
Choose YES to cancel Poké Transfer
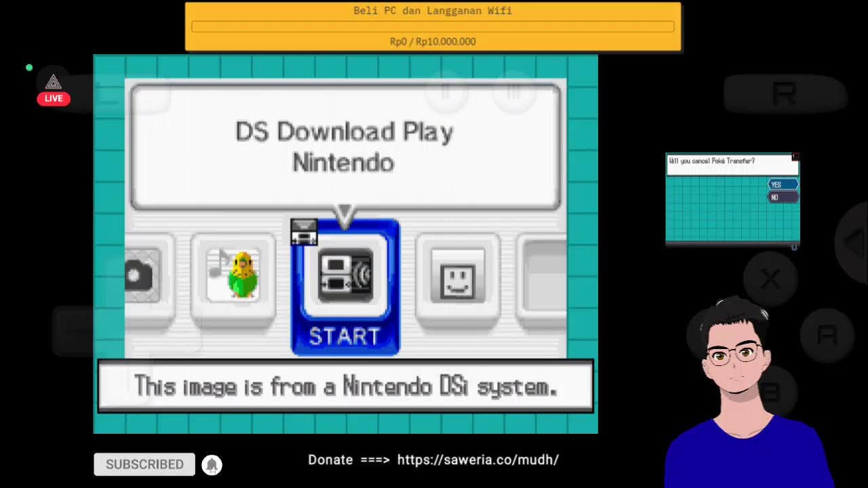(x=783, y=184)
